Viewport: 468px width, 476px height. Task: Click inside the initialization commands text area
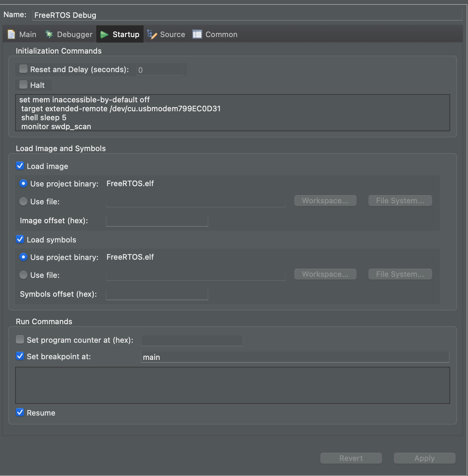(x=233, y=113)
